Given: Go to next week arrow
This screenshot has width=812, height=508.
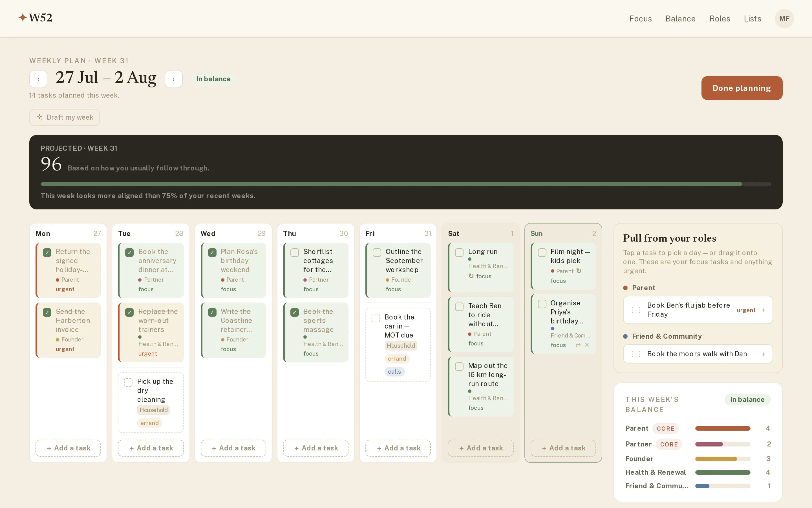Looking at the screenshot, I should pyautogui.click(x=173, y=79).
